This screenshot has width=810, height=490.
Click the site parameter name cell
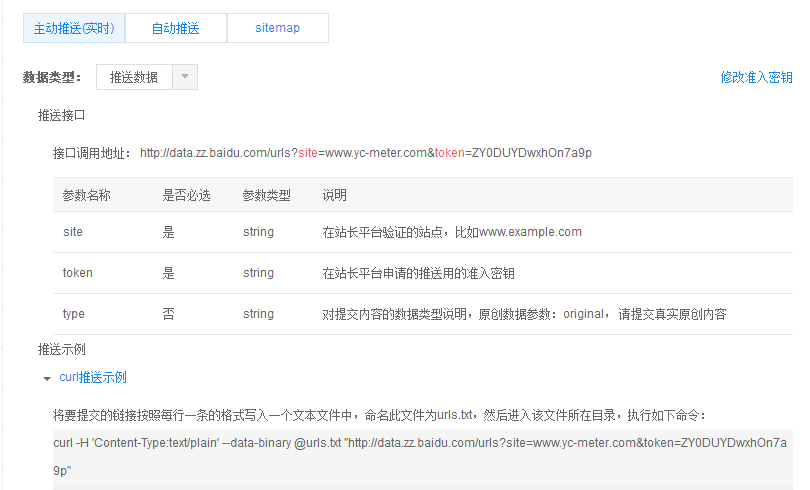pyautogui.click(x=73, y=232)
